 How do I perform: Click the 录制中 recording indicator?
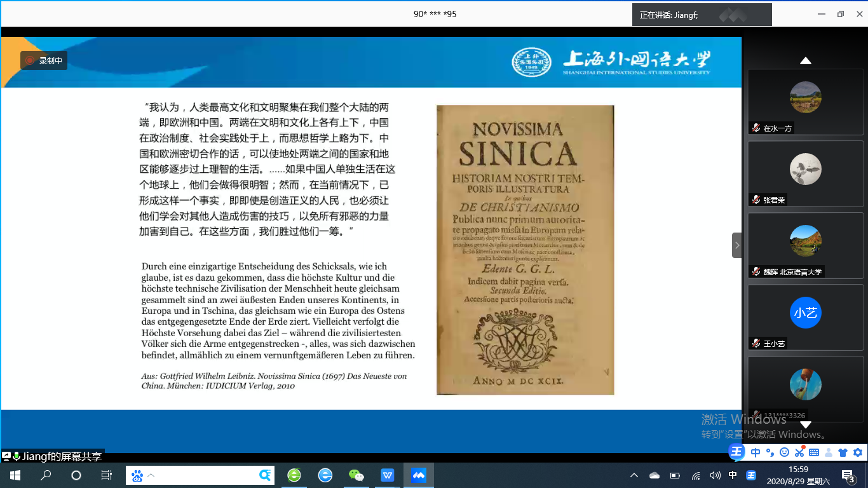point(44,60)
